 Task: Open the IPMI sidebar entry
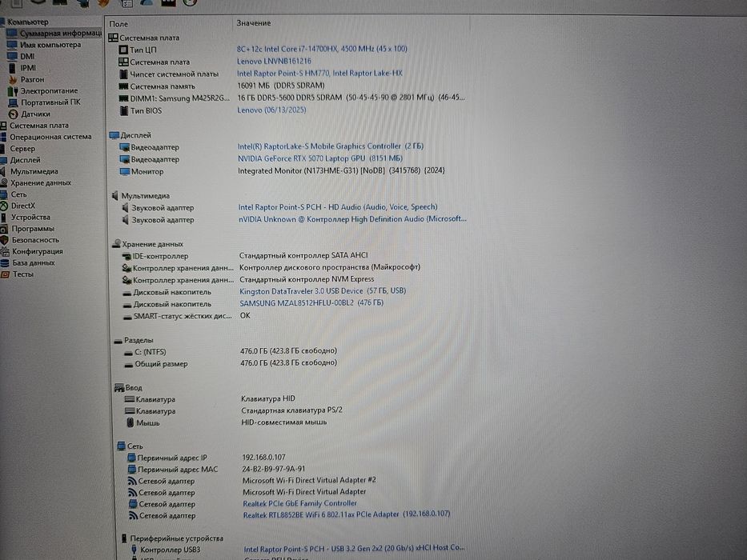pos(22,68)
